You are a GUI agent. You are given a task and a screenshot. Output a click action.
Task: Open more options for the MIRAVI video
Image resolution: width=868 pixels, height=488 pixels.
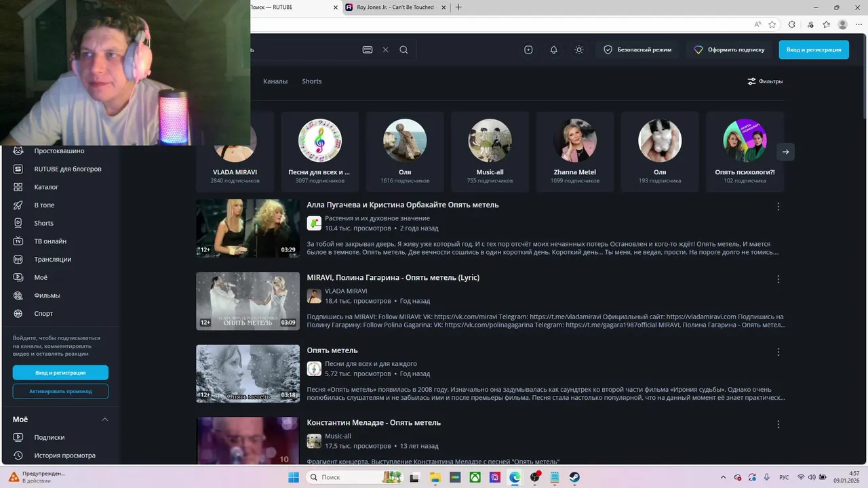coord(778,279)
